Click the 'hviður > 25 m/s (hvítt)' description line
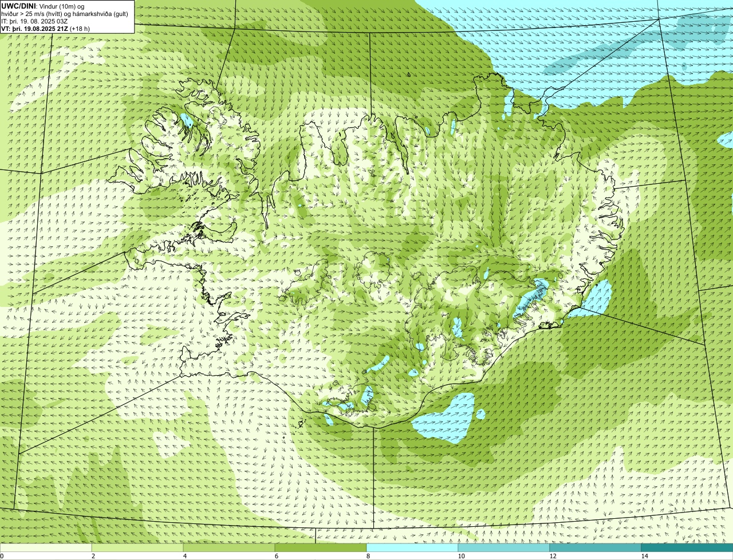Image resolution: width=733 pixels, height=560 pixels. 65,13
